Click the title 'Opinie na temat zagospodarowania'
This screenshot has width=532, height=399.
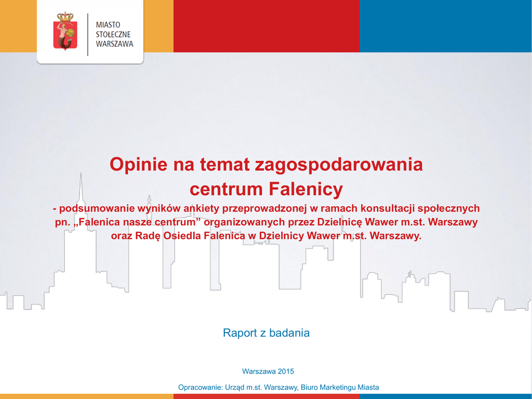266,165
